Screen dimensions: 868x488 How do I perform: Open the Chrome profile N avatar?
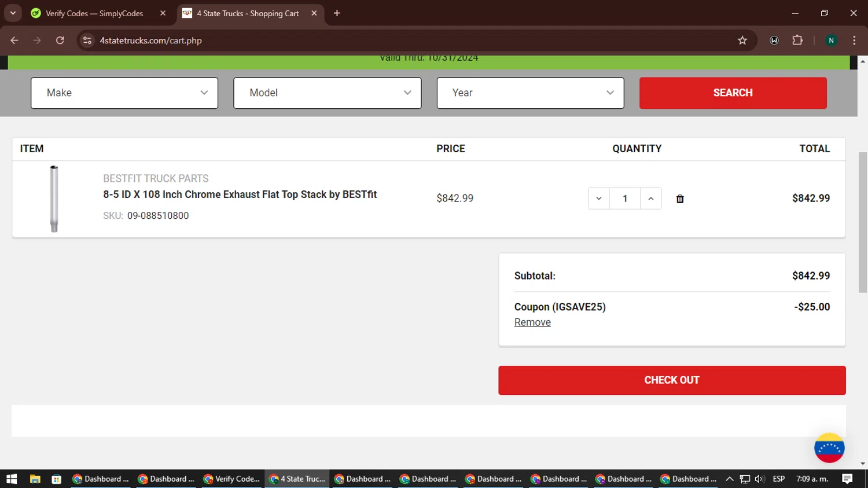pyautogui.click(x=831, y=41)
